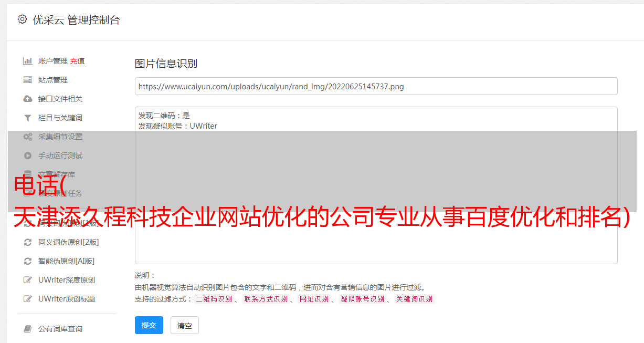
Task: Click the 网址识别 tag
Action: [314, 299]
